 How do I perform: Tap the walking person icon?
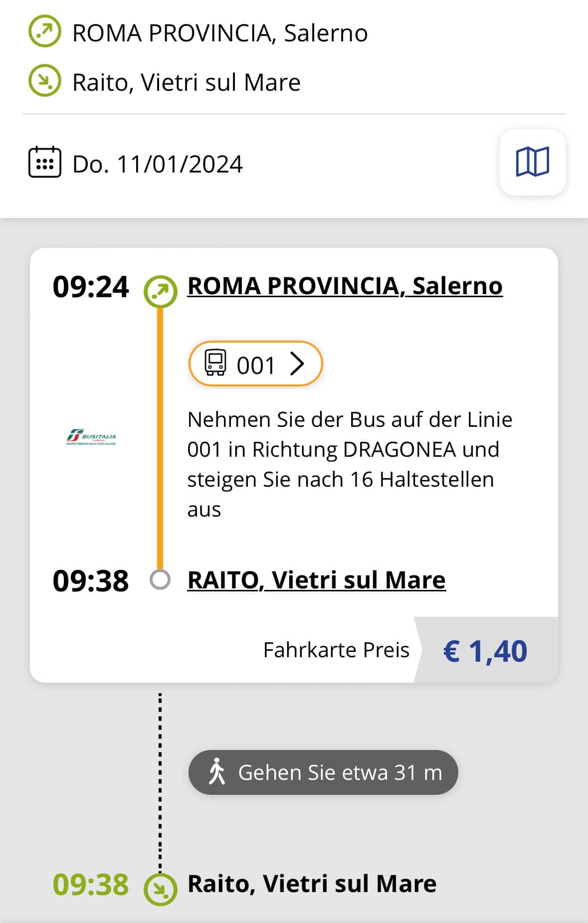coord(217,771)
